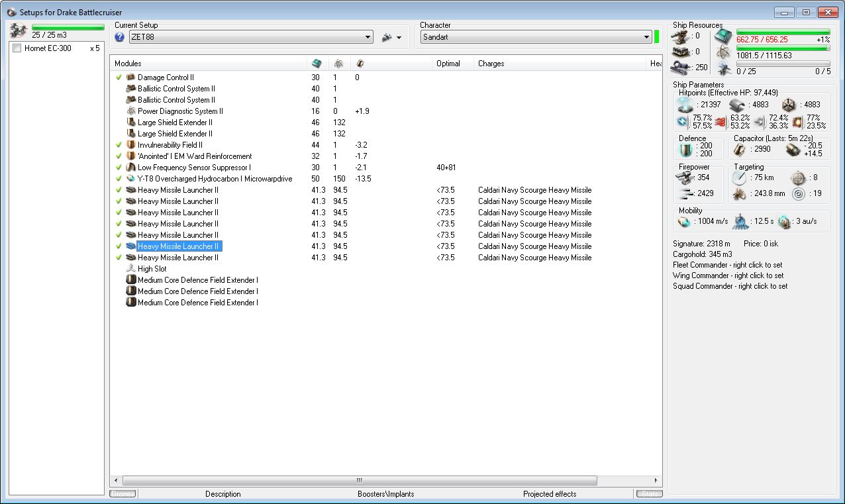Switch to the Projected effects tab

click(x=550, y=494)
